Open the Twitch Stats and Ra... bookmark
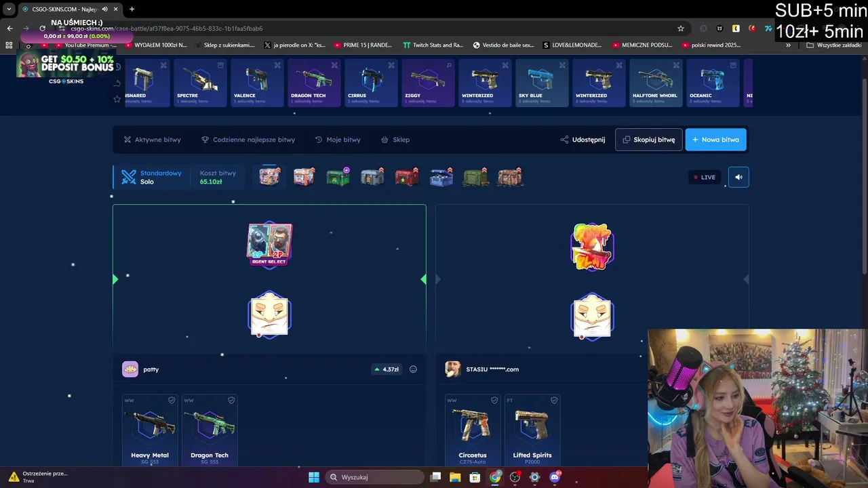Image resolution: width=868 pixels, height=488 pixels. tap(433, 45)
